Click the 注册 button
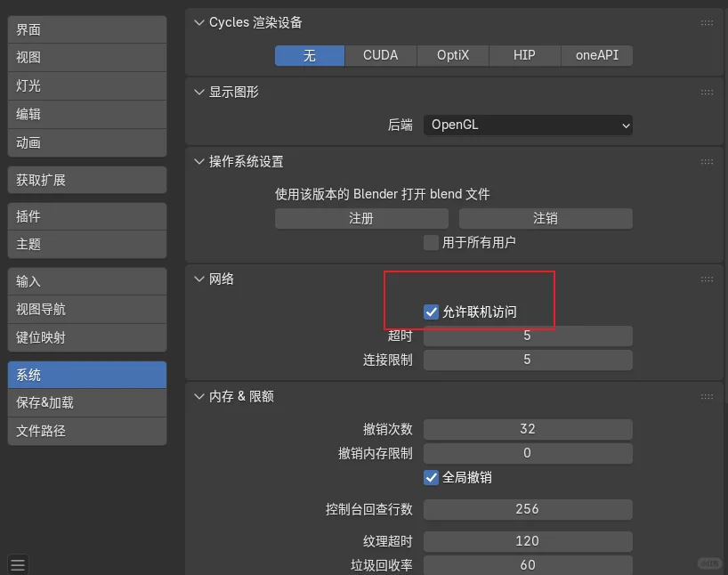 click(x=361, y=218)
